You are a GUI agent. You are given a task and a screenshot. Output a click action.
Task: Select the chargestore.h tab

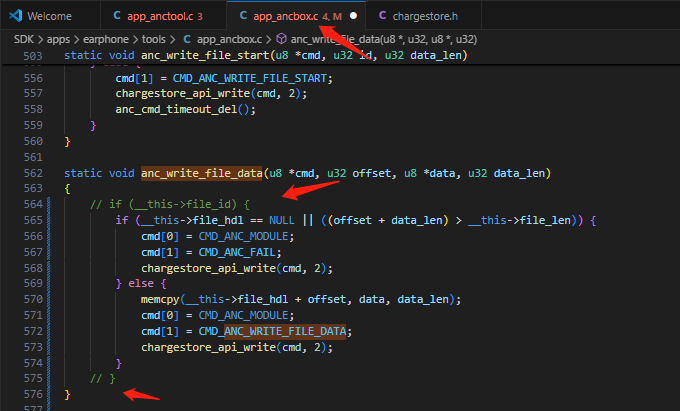424,16
